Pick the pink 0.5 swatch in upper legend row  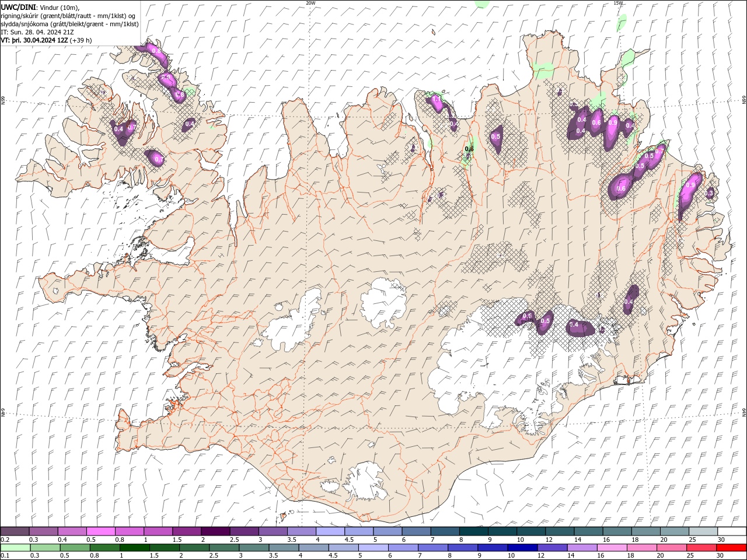pyautogui.click(x=100, y=531)
